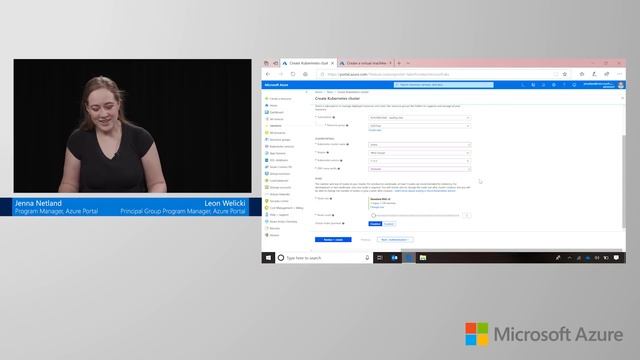Open Task View on the taskbar
640x360 pixels.
click(380, 258)
